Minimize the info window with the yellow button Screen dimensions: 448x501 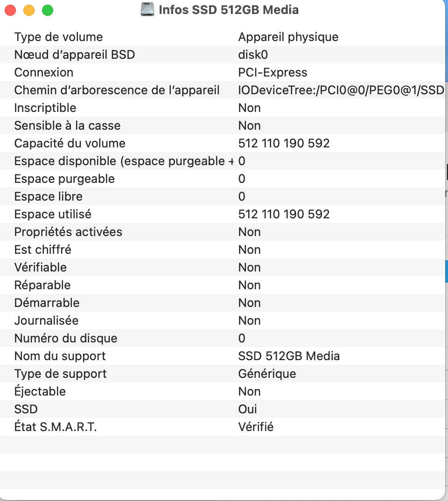pos(29,10)
